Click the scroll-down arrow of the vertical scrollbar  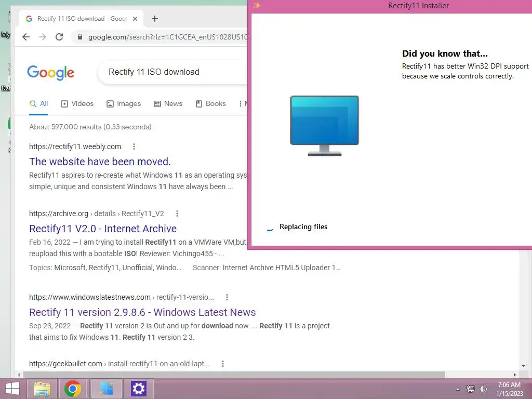pos(523,366)
